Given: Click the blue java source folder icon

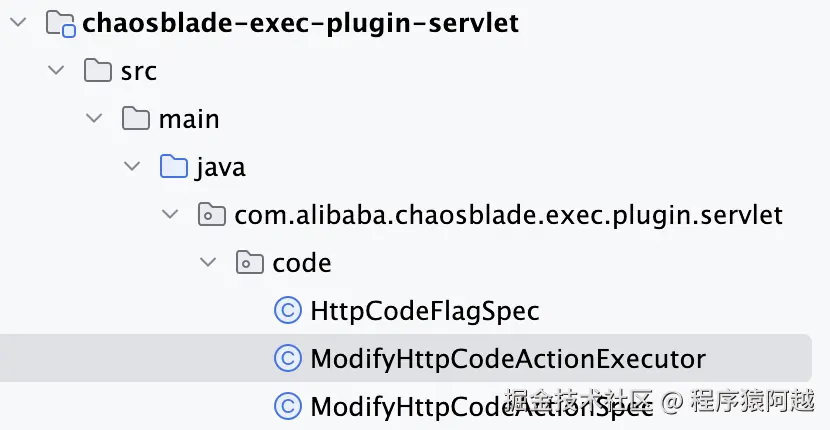Looking at the screenshot, I should (174, 167).
